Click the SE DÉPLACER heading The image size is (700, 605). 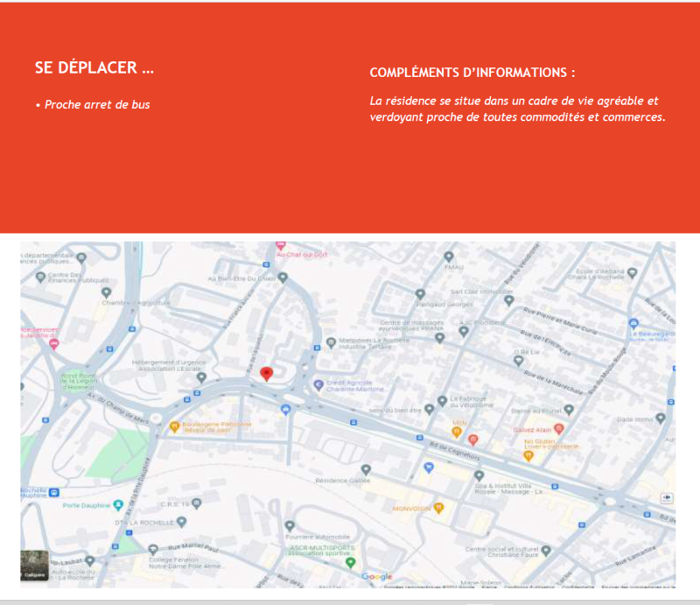pyautogui.click(x=94, y=68)
